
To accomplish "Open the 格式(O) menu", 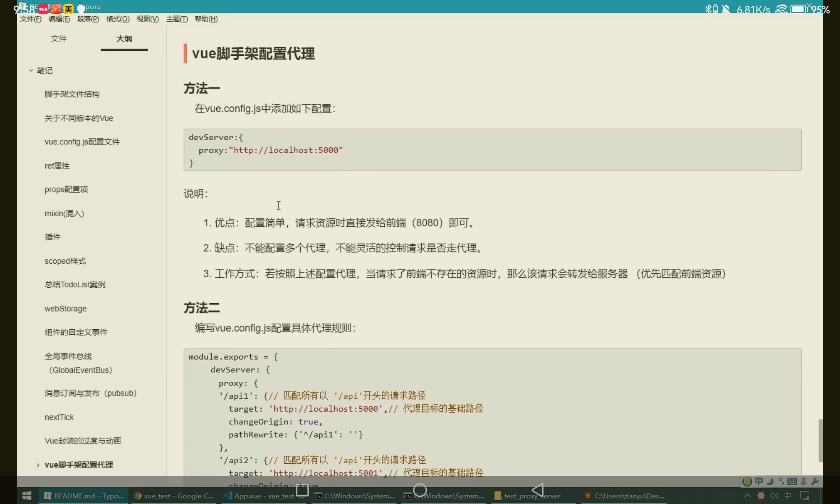I will [118, 19].
